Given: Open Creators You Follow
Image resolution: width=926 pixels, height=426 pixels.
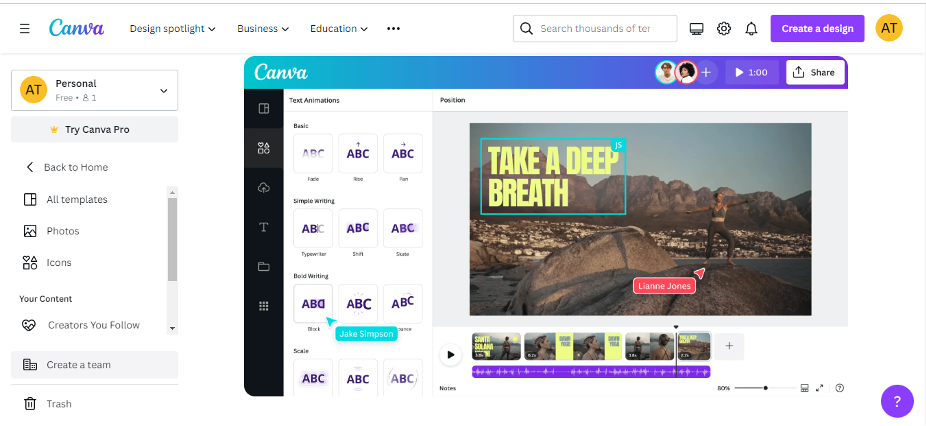Looking at the screenshot, I should [x=81, y=325].
